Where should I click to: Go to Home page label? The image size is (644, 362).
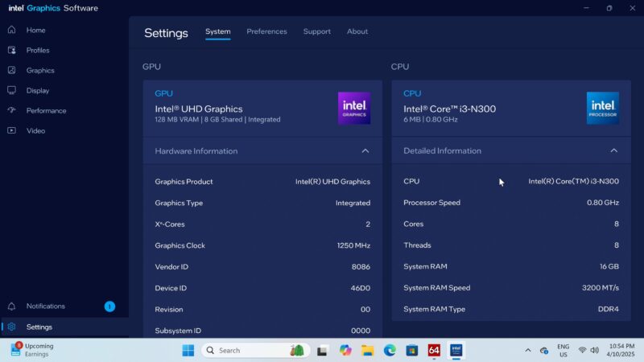click(35, 30)
